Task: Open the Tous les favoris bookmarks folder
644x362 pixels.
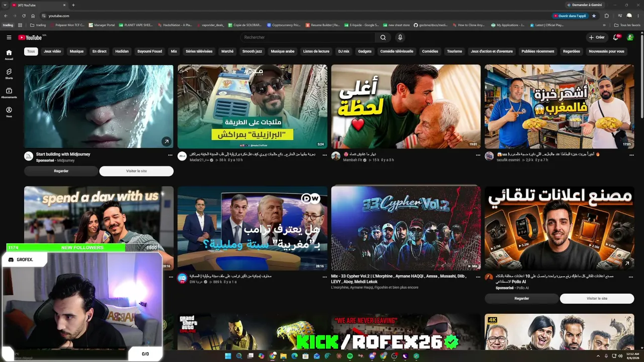Action: [x=627, y=25]
